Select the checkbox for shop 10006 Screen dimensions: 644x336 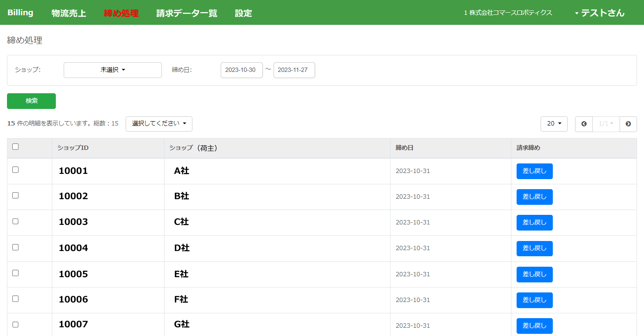[15, 299]
